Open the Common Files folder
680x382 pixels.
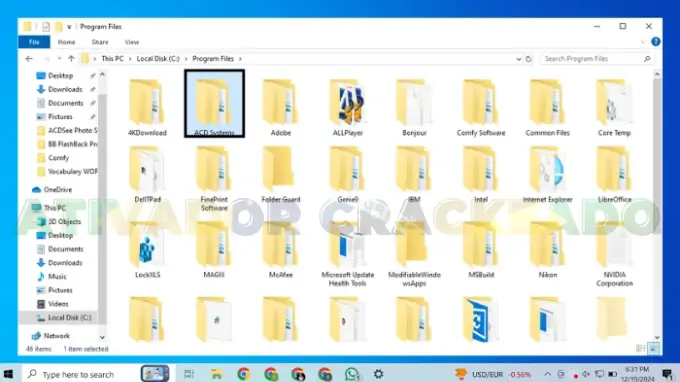pyautogui.click(x=548, y=108)
